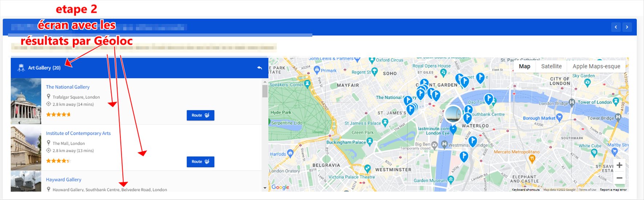
Task: Select the Map view tab
Action: click(524, 66)
